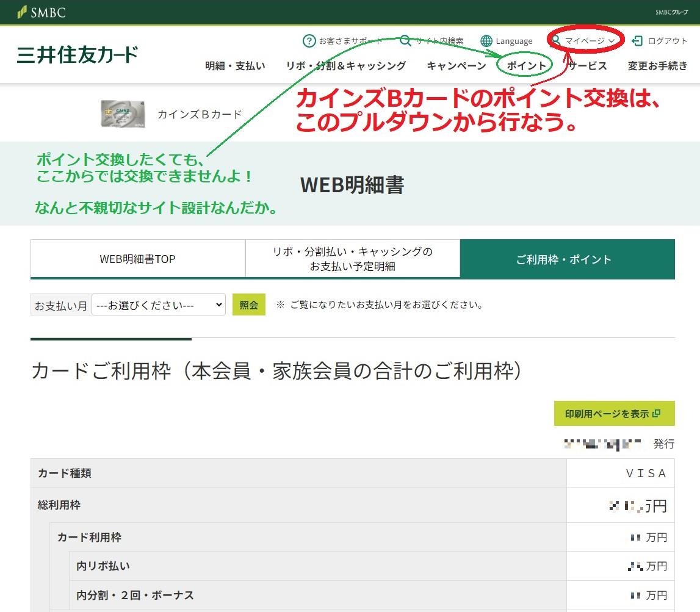Open the 三井住友カード home logo
Image resolution: width=700 pixels, height=612 pixels.
tap(78, 54)
